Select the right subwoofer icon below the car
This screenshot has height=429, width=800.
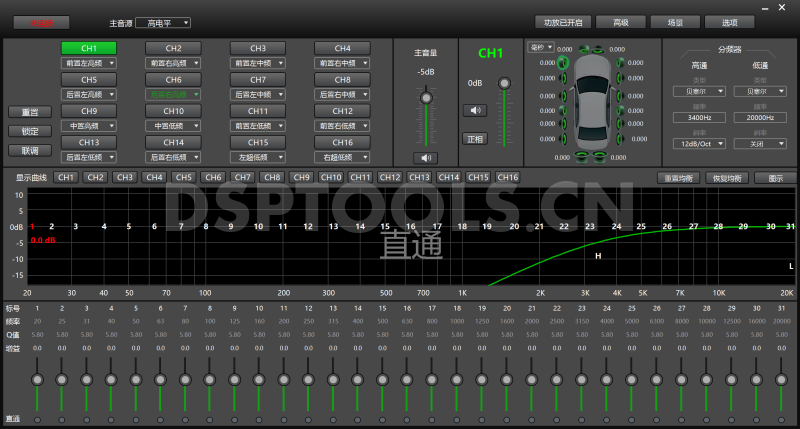(599, 157)
